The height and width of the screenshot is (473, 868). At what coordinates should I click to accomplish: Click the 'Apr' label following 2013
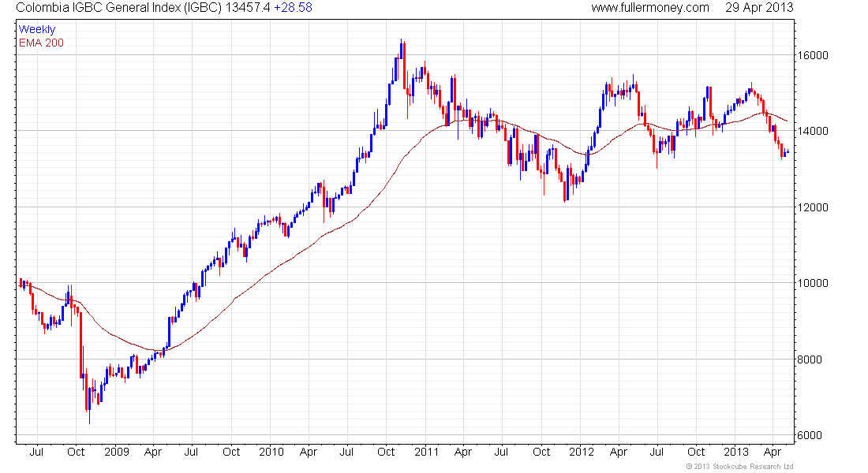(x=773, y=452)
